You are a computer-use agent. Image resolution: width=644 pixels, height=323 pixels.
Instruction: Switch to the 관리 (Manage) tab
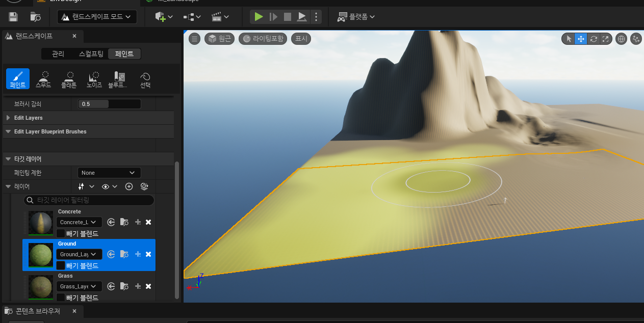pos(58,54)
